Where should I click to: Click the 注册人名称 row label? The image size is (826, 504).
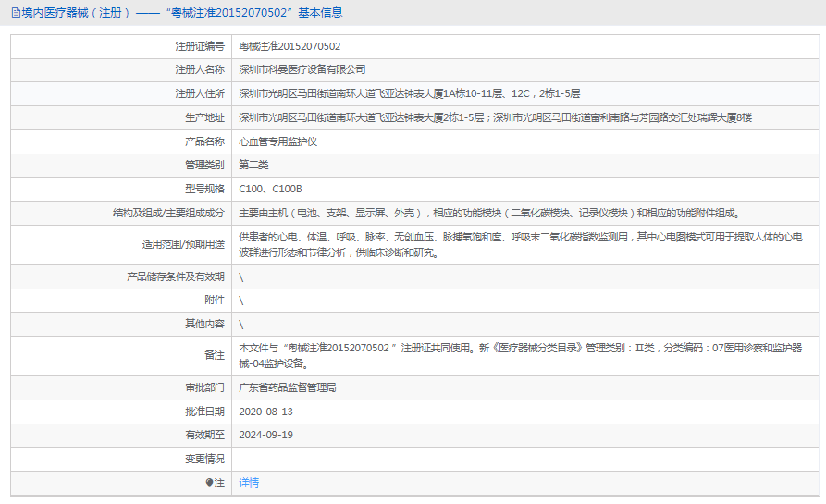coord(200,69)
